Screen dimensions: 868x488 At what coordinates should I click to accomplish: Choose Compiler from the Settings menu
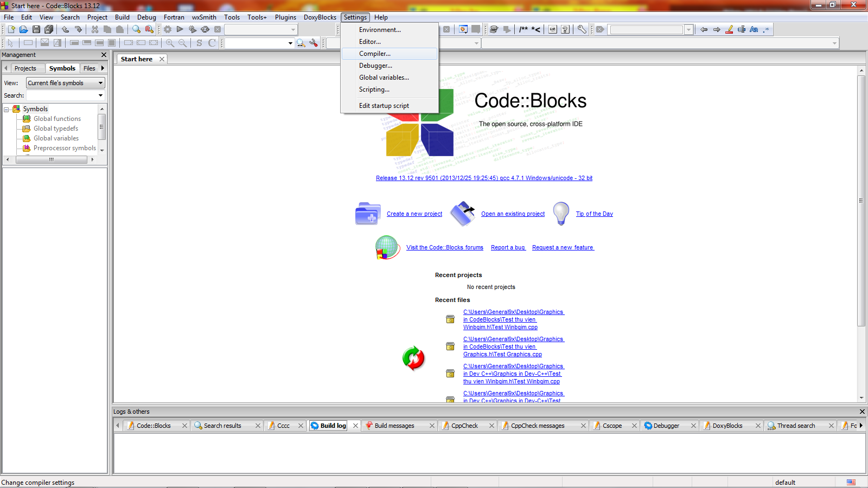[375, 54]
